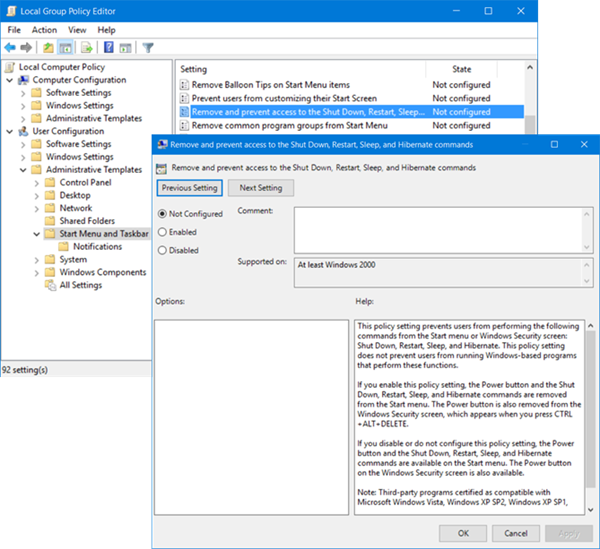The width and height of the screenshot is (600, 549).
Task: Expand Windows Settings under Computer Configuration
Action: [23, 106]
